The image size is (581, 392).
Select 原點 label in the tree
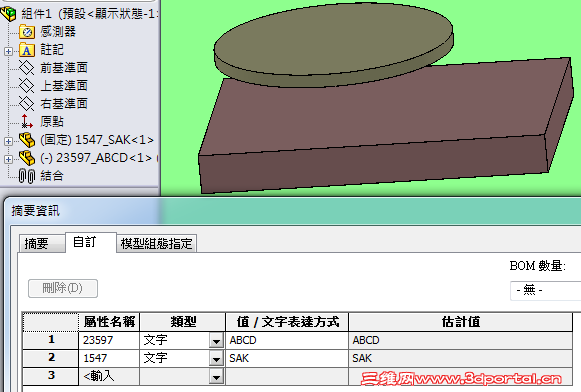52,122
